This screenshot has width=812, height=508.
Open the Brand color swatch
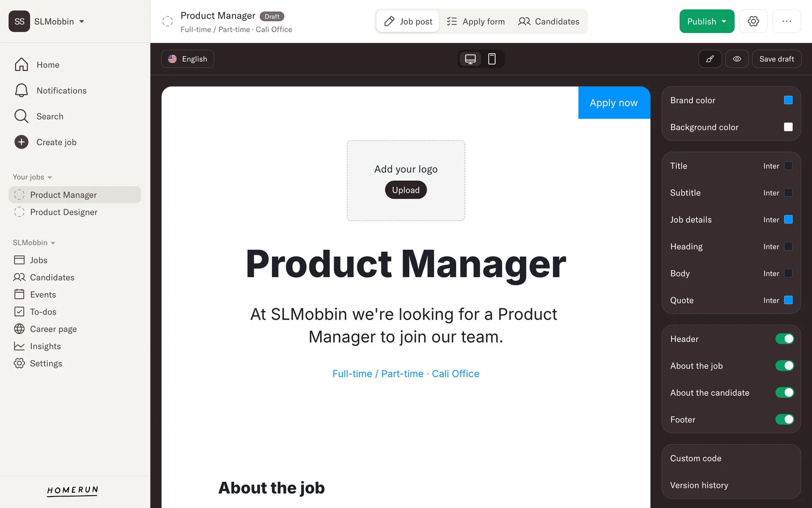pyautogui.click(x=788, y=100)
